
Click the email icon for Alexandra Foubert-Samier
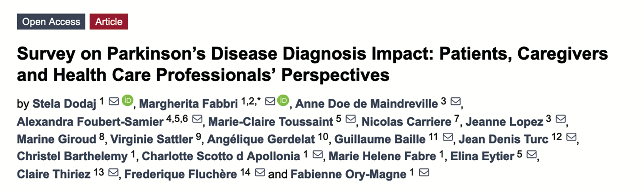197,119
